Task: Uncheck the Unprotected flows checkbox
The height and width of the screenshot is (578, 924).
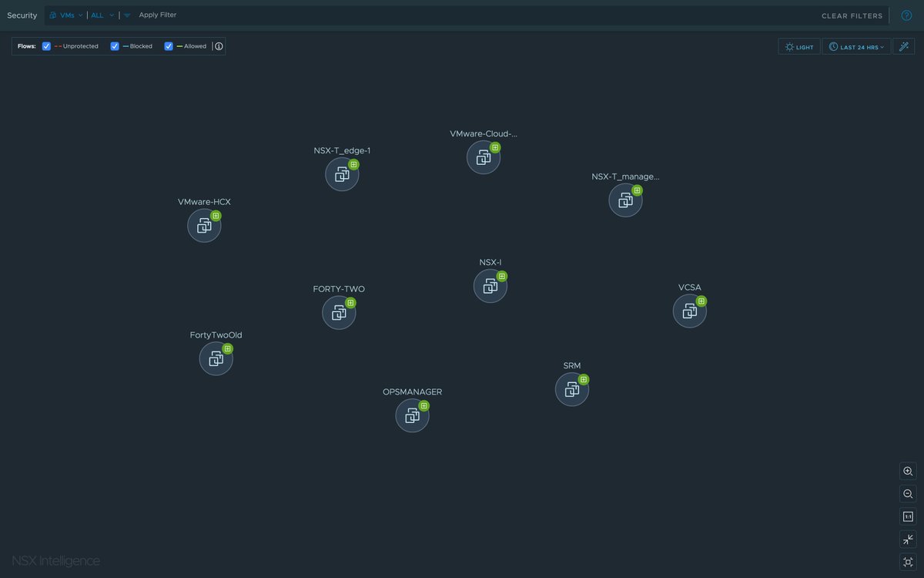Action: coord(46,46)
